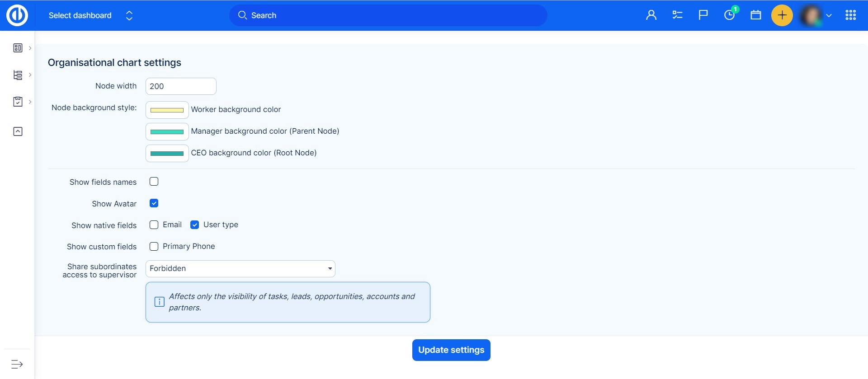Pick the Worker background color swatch
The height and width of the screenshot is (379, 868).
[167, 110]
